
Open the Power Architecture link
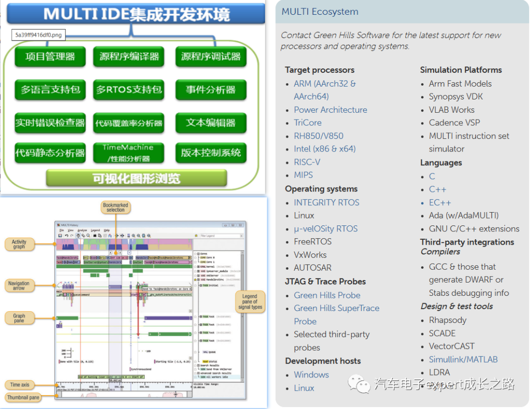point(331,110)
